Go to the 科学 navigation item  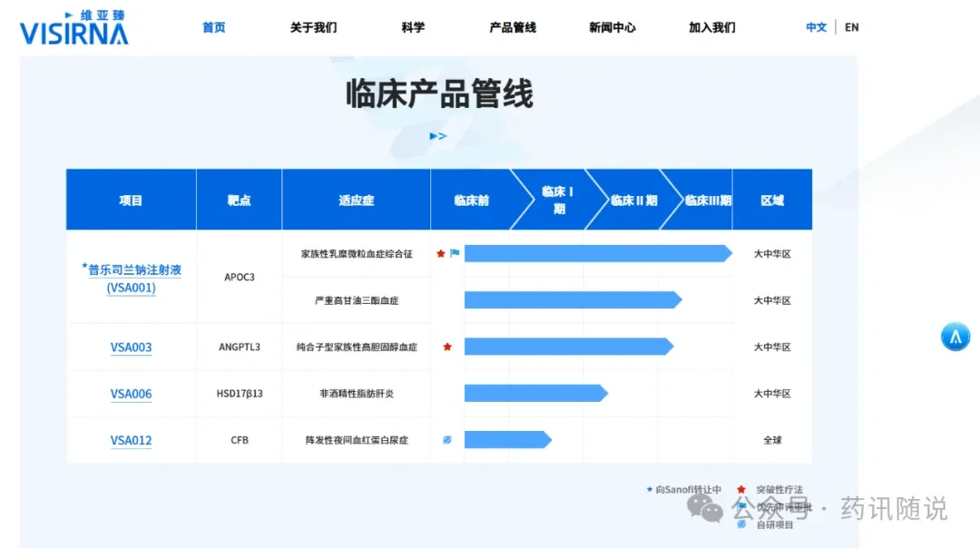(x=413, y=27)
